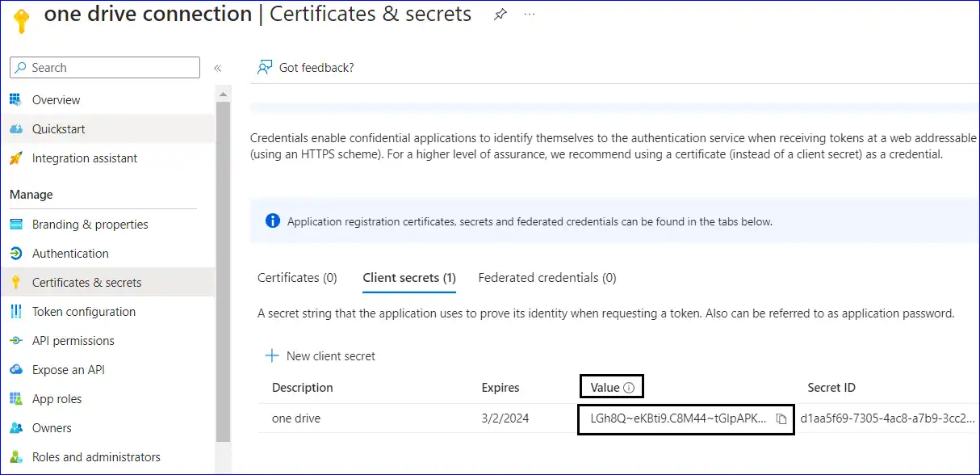Click New client secret button
The image size is (980, 475).
click(320, 356)
